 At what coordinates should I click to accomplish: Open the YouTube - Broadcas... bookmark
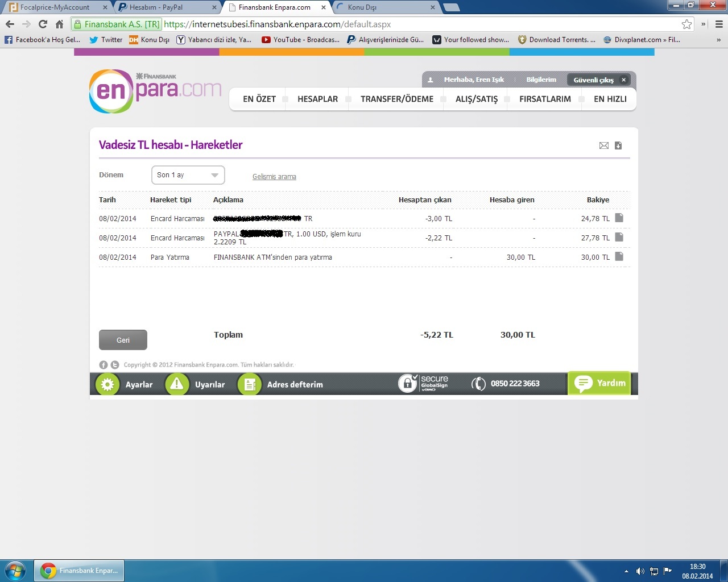(300, 40)
